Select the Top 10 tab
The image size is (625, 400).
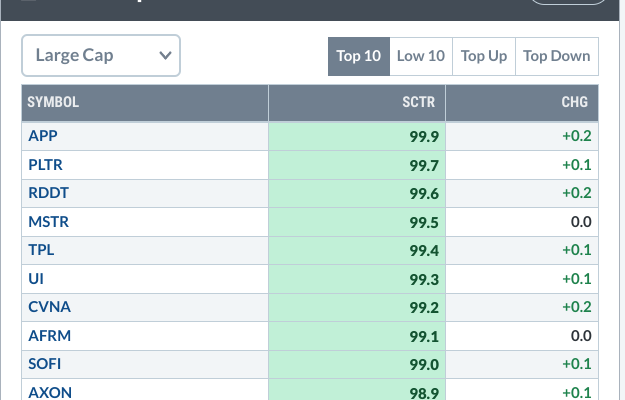pos(359,56)
